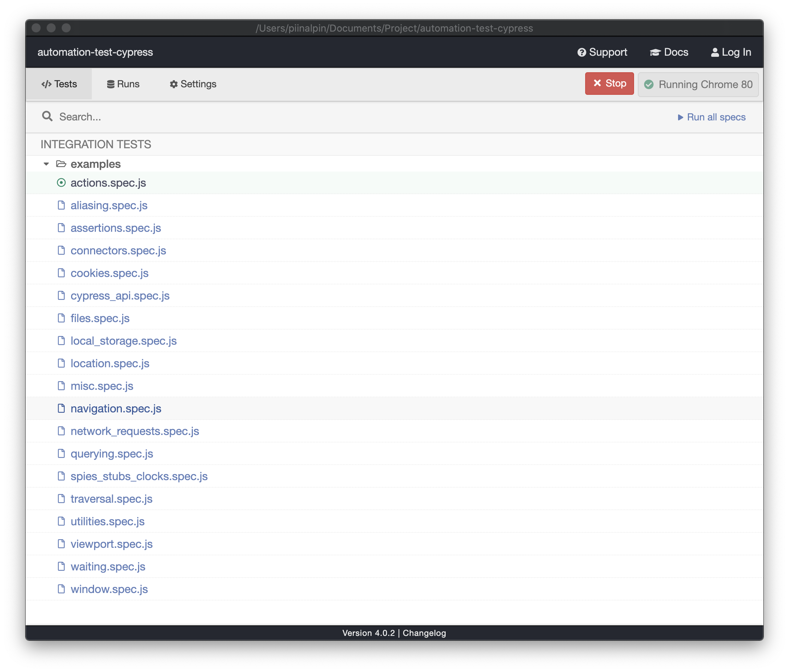
Task: Collapse the examples folder using its arrow
Action: pos(46,164)
